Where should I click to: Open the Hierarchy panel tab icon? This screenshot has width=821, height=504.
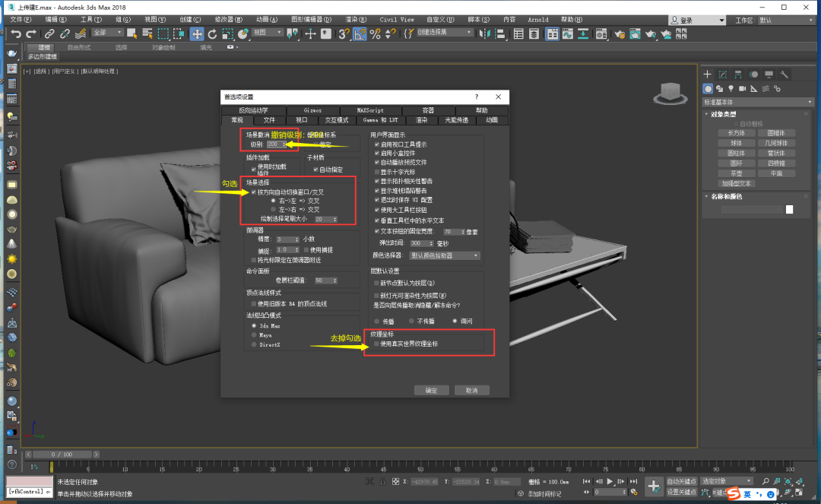point(737,74)
